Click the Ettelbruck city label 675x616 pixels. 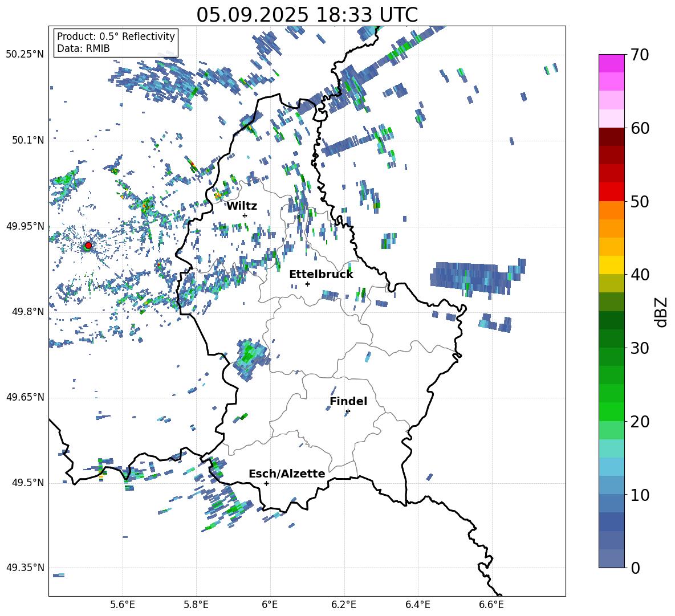point(321,275)
